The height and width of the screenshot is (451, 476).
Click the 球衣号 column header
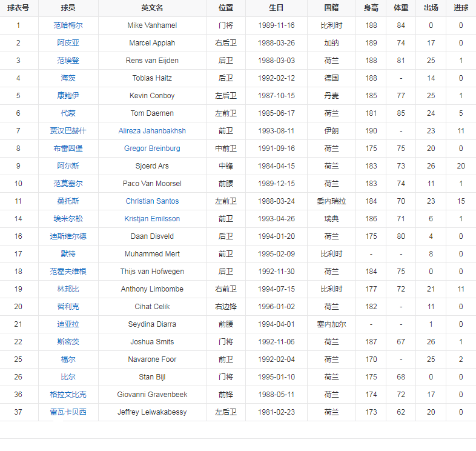[x=18, y=8]
